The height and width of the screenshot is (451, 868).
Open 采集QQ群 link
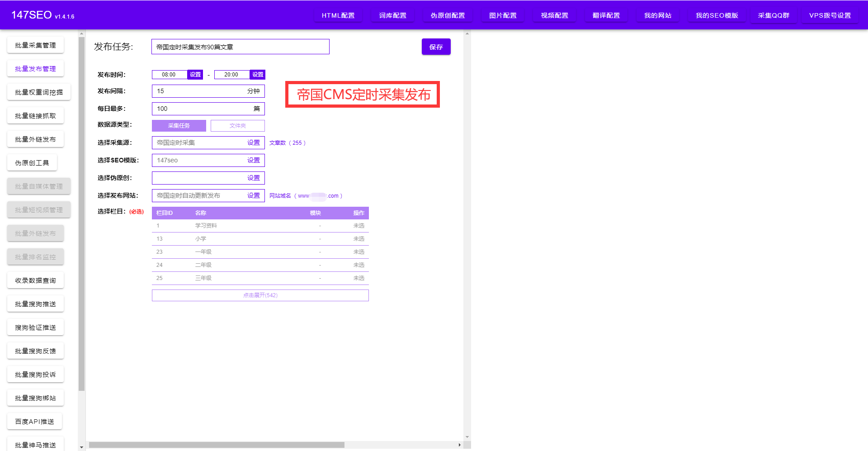coord(774,15)
